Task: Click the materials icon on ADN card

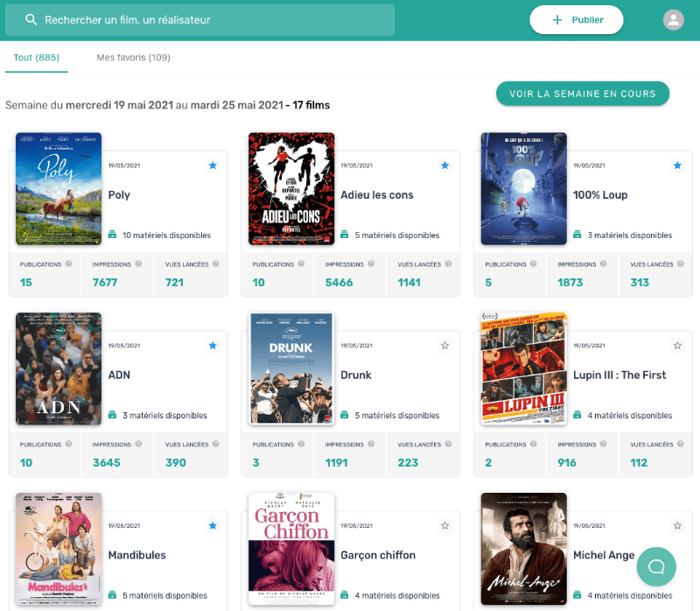Action: click(113, 415)
